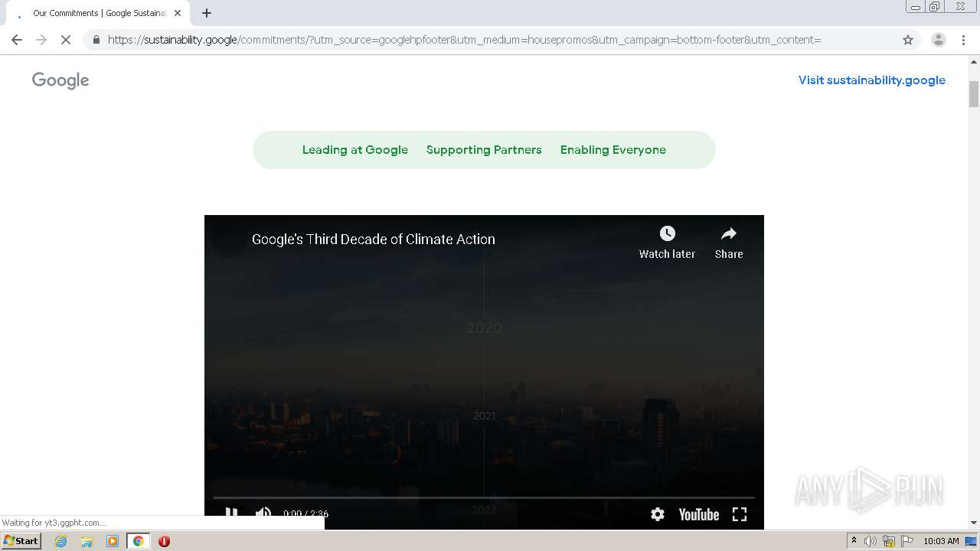Viewport: 980px width, 551px height.
Task: Click the page scroll-up arrow
Action: tap(974, 64)
